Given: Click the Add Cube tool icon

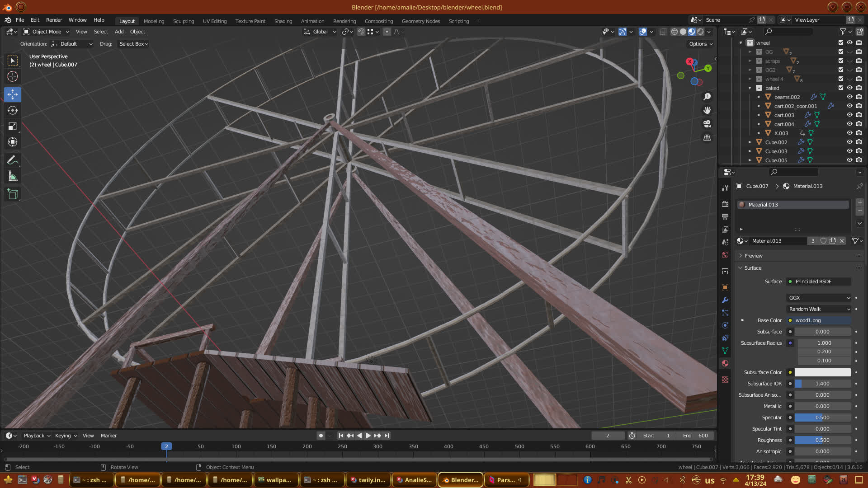Looking at the screenshot, I should [x=13, y=194].
